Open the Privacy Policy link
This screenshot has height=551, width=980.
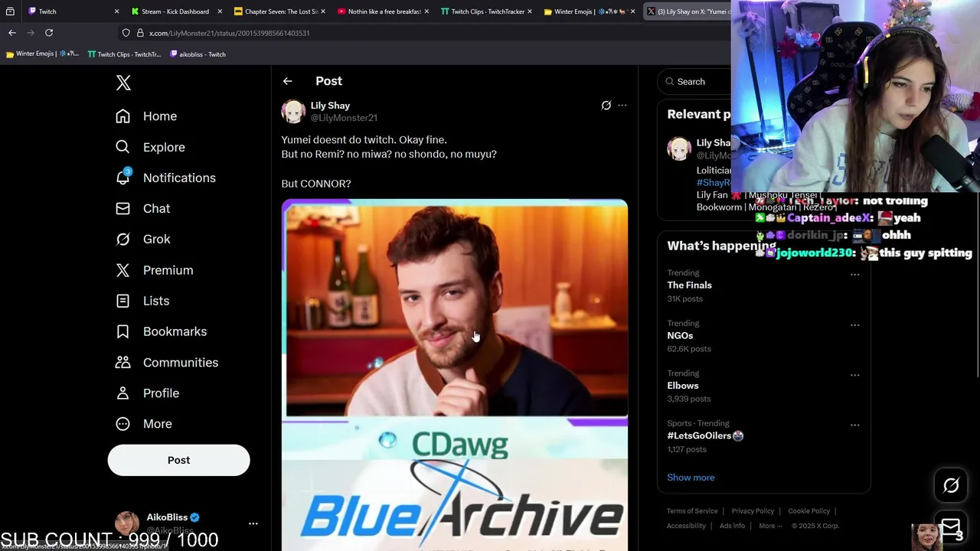753,511
